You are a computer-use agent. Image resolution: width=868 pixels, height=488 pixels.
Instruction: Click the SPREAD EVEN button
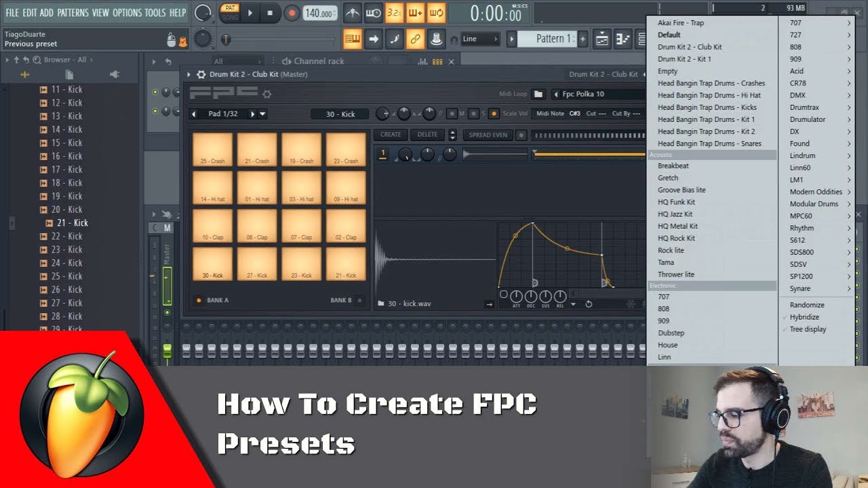pyautogui.click(x=488, y=135)
